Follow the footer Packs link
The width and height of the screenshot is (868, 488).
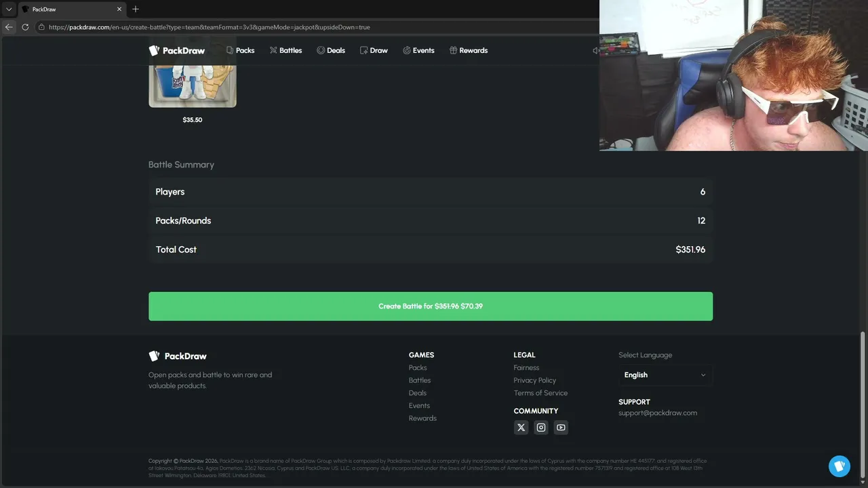(418, 368)
